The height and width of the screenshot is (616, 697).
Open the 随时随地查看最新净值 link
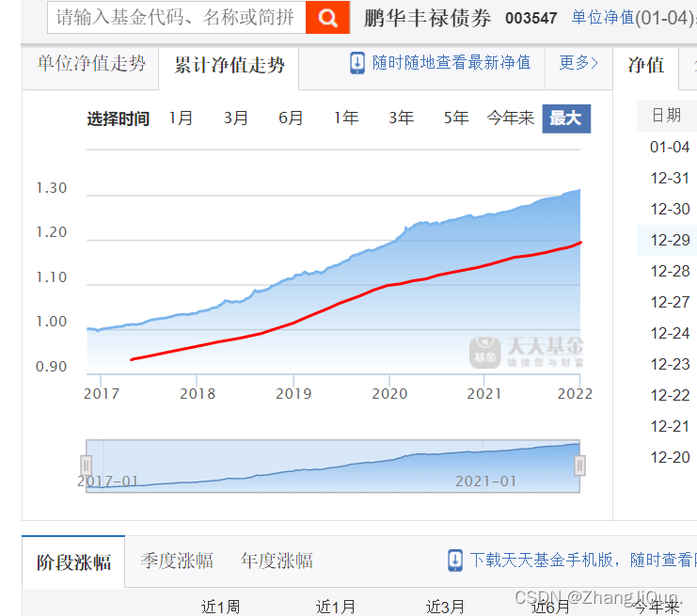451,63
